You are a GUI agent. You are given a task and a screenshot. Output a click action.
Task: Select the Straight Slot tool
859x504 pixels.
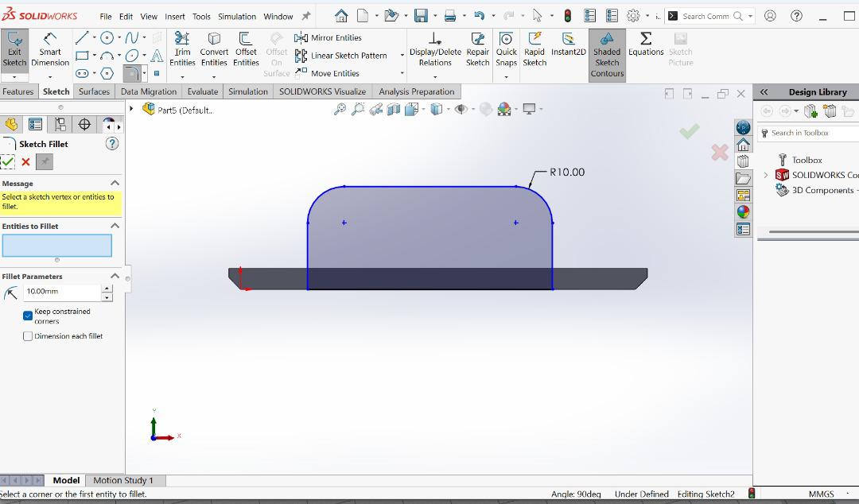(82, 73)
